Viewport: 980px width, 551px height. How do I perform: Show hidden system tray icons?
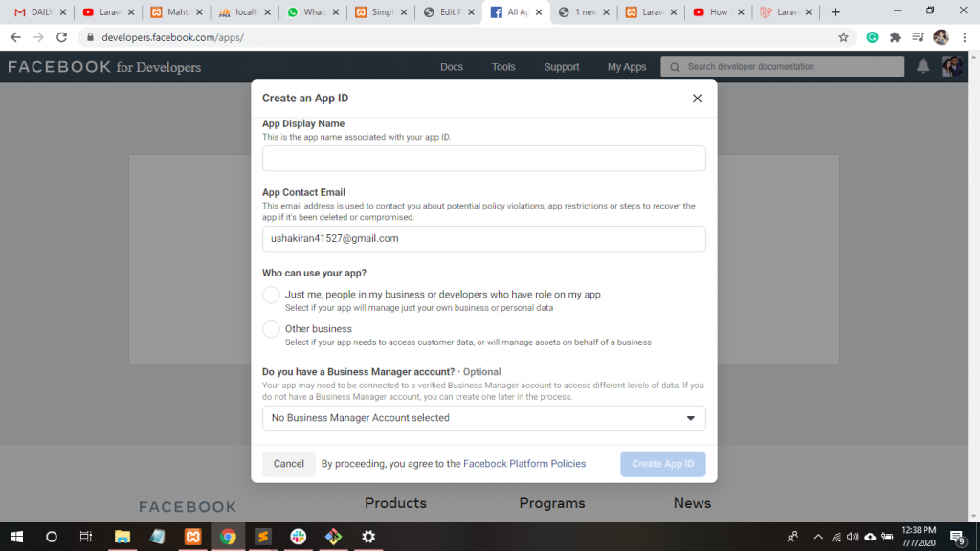point(818,538)
